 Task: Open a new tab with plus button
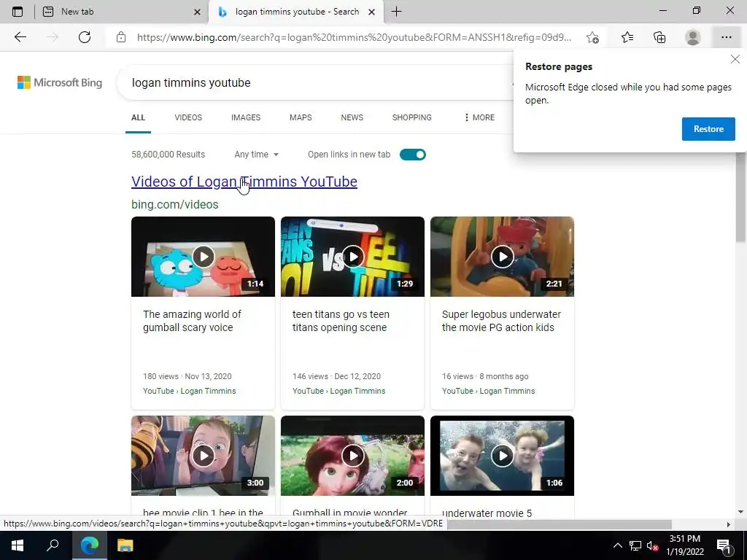[x=396, y=12]
